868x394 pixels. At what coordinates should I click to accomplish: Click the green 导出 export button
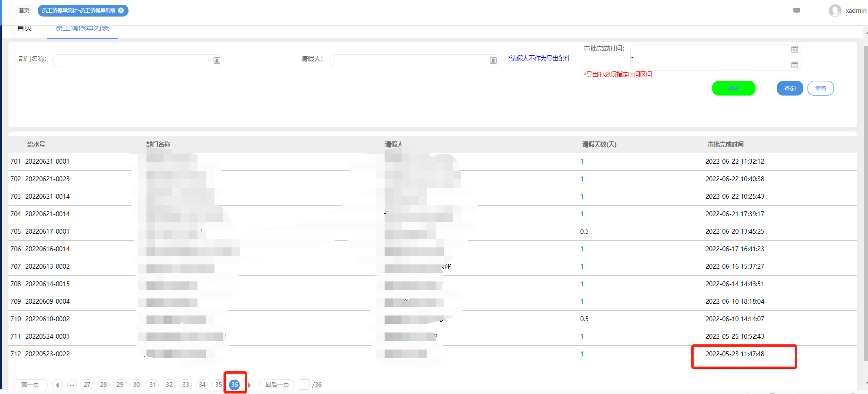point(733,88)
